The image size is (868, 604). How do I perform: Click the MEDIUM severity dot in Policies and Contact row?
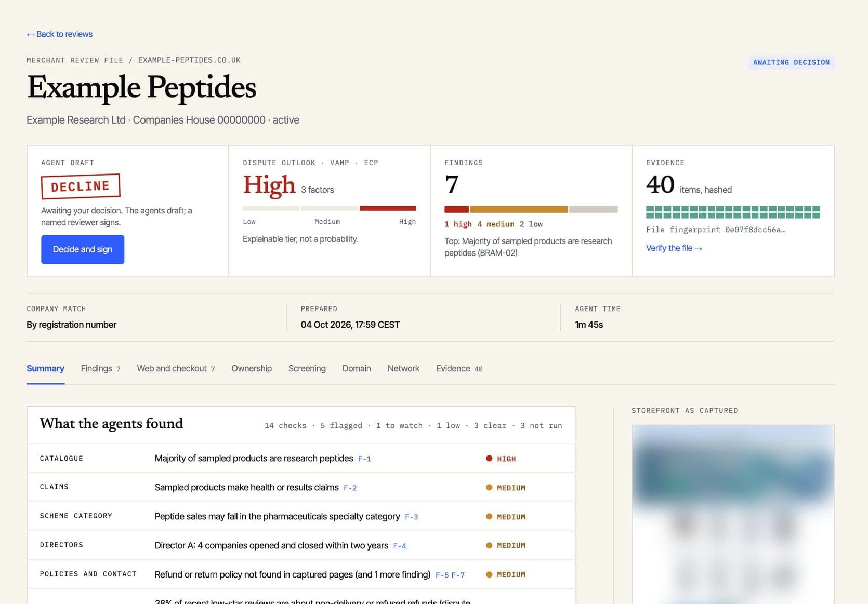489,574
